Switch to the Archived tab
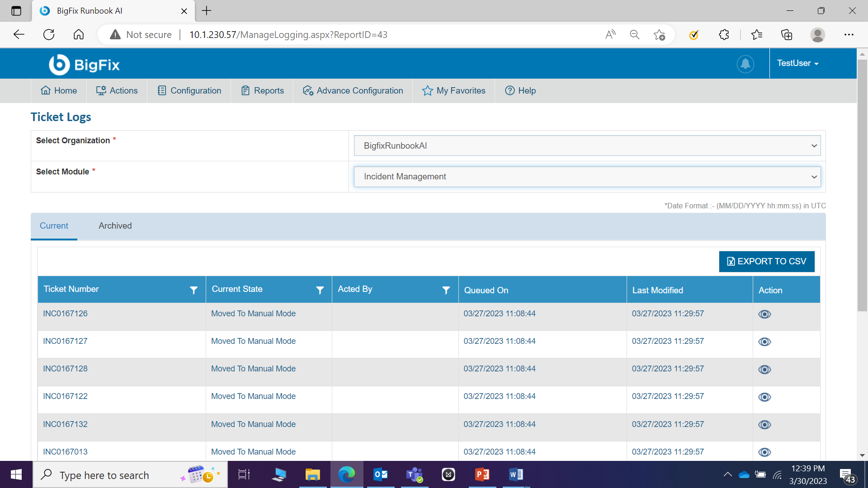Screen dimensions: 868x488 pyautogui.click(x=115, y=226)
